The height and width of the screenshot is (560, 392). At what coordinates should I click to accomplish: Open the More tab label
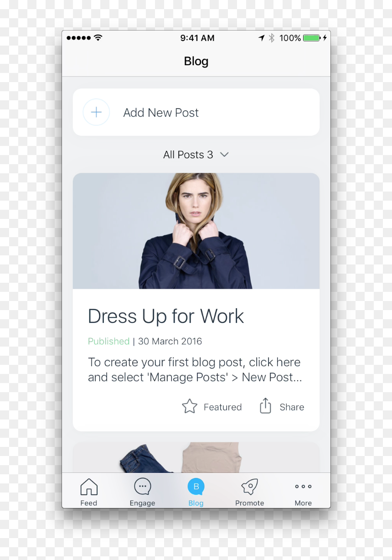pos(303,503)
